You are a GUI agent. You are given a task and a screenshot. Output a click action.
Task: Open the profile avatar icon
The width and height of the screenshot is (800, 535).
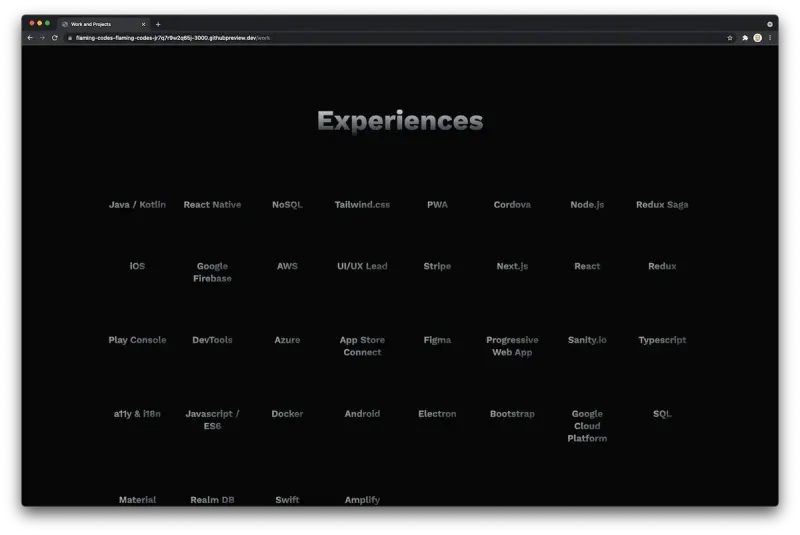pos(758,38)
